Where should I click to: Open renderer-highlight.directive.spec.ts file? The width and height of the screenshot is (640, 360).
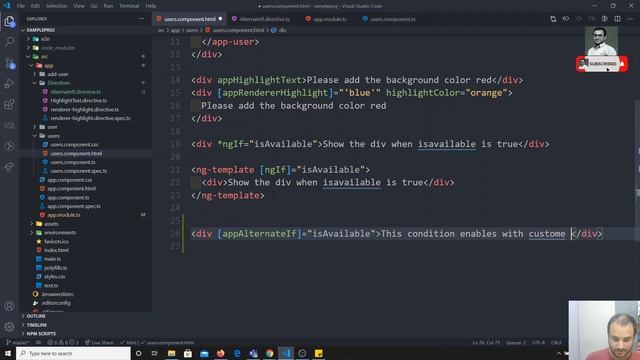point(90,118)
